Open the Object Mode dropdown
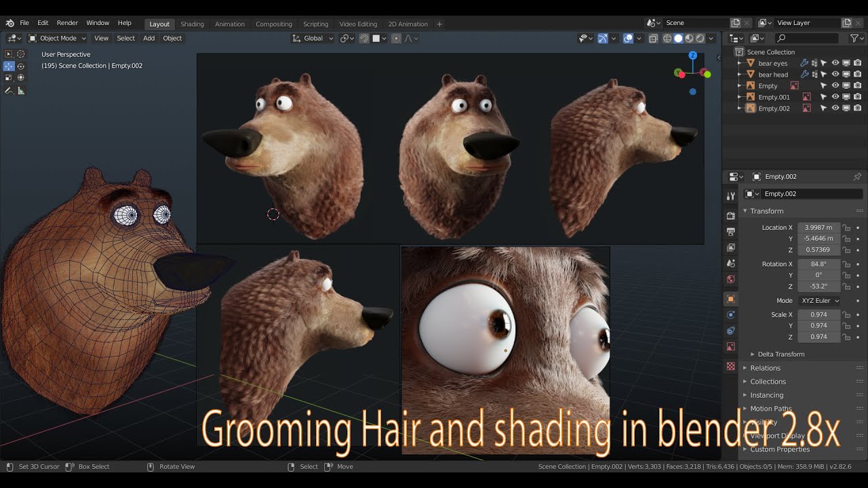The height and width of the screenshot is (488, 868). click(58, 39)
